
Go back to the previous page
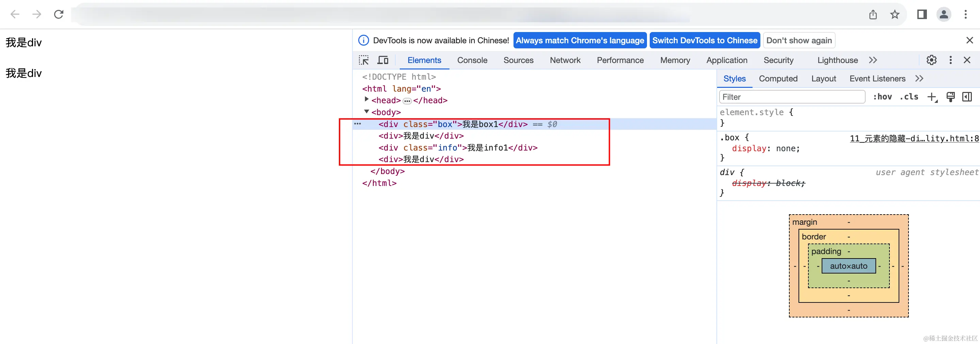coord(15,14)
